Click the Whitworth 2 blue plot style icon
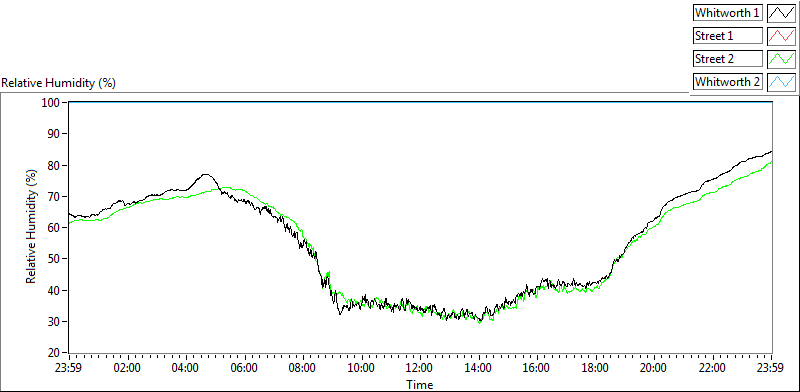800x392 pixels. click(781, 81)
